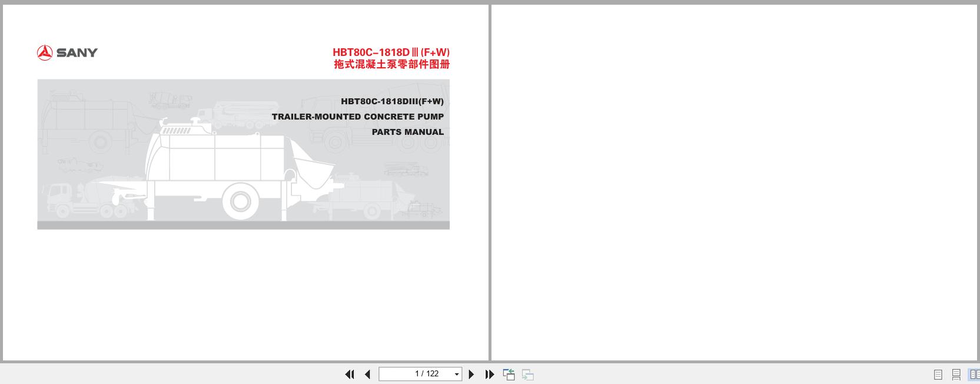Switch to two-page facing layout
This screenshot has width=980, height=384.
click(974, 375)
